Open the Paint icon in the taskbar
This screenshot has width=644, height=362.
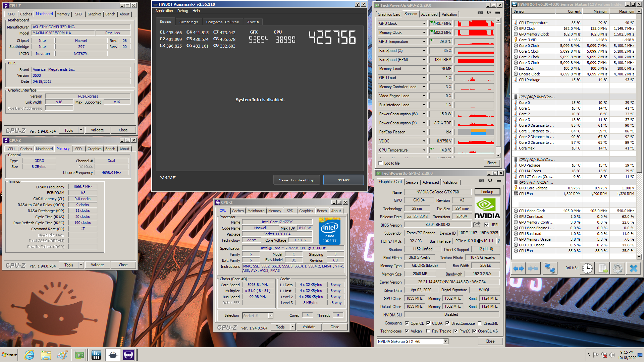(62, 355)
